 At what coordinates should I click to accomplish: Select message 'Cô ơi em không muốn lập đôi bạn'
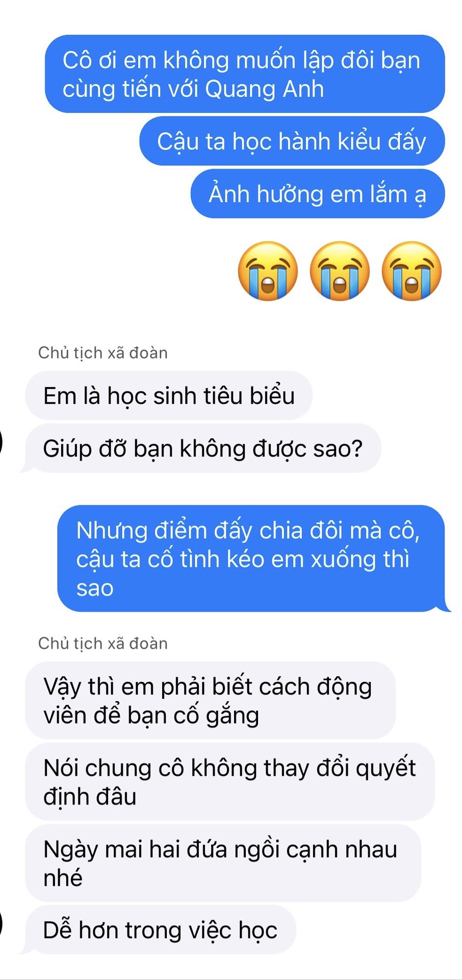(x=245, y=74)
